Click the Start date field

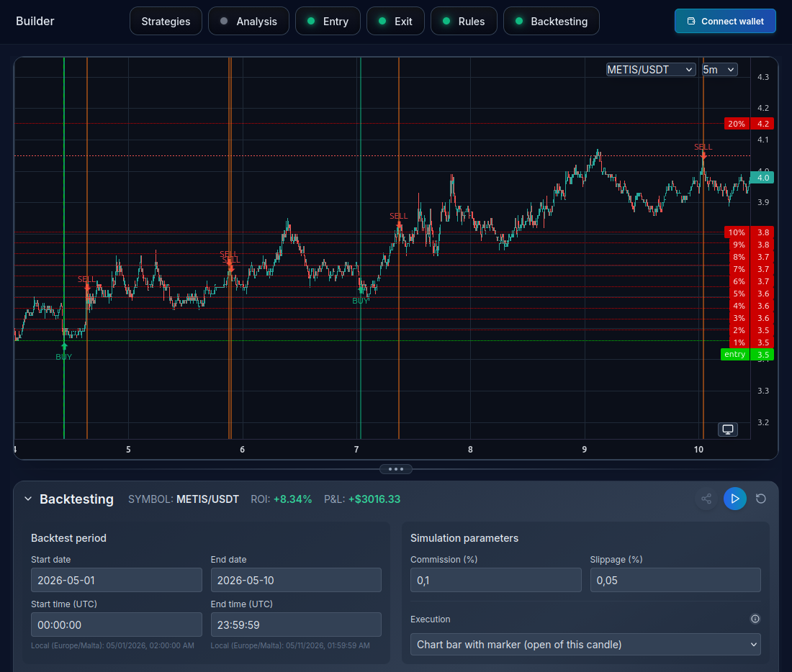click(x=117, y=580)
